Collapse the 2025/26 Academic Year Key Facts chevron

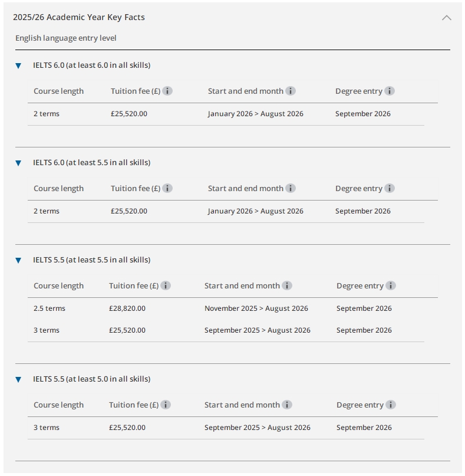[447, 18]
